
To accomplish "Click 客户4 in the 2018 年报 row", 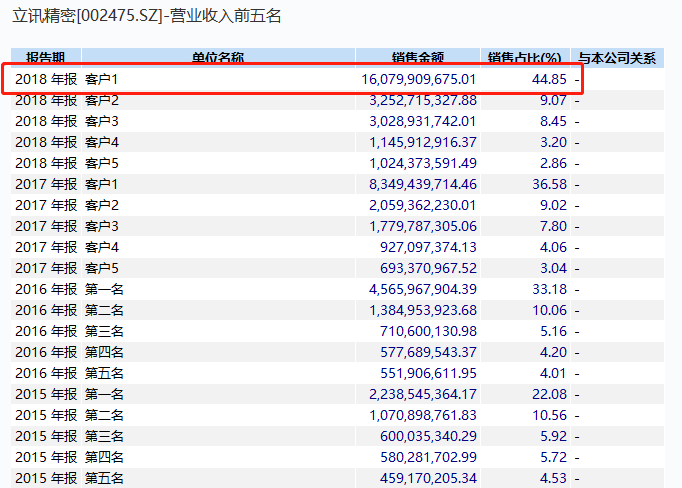I will (101, 142).
